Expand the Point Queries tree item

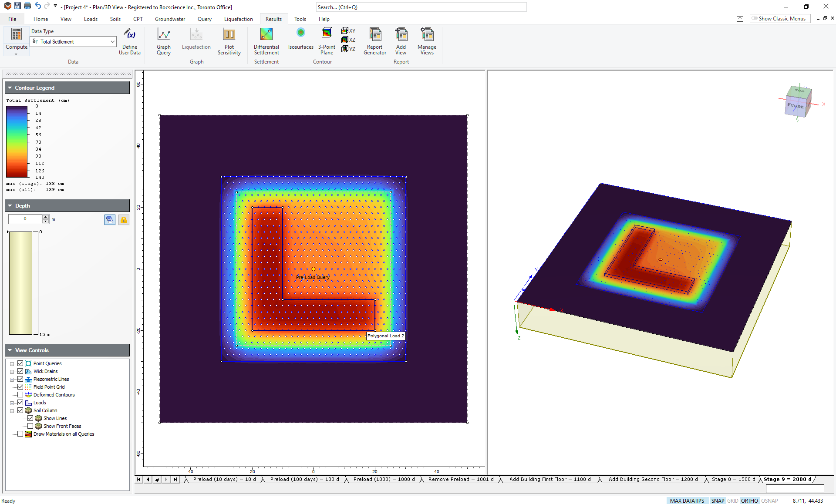pos(12,363)
